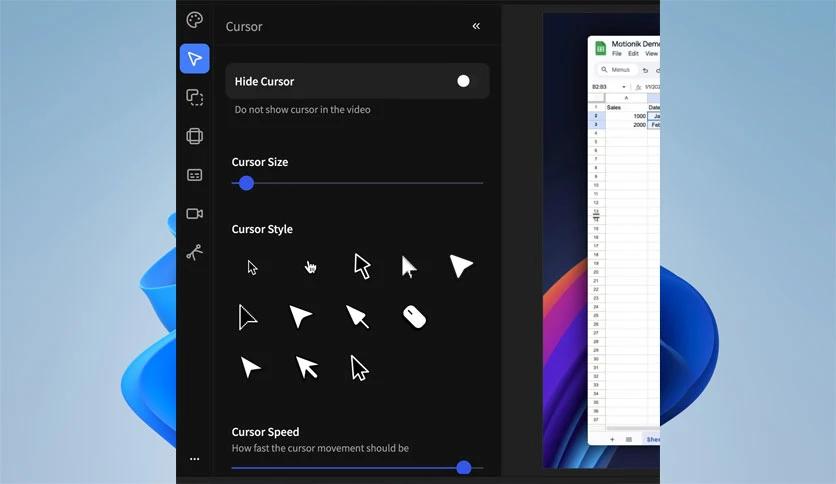
Task: Click the Sales header cell
Action: pos(626,107)
